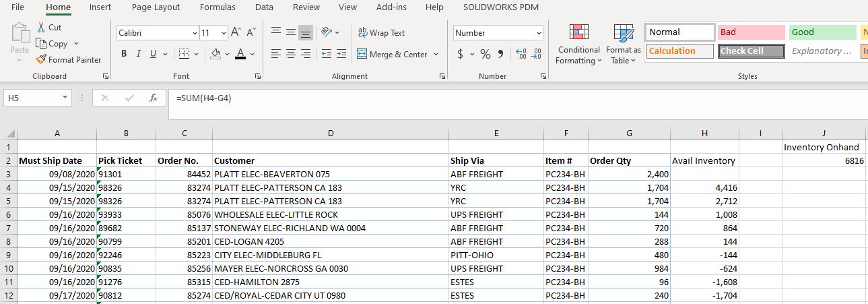Click the Copy icon in Clipboard

40,44
